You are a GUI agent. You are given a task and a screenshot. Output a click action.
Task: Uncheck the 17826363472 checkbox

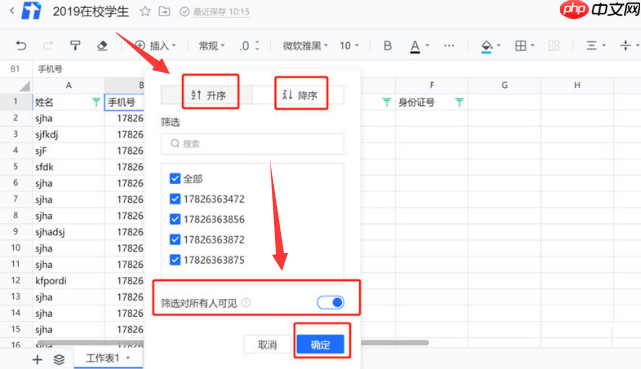[x=175, y=199]
